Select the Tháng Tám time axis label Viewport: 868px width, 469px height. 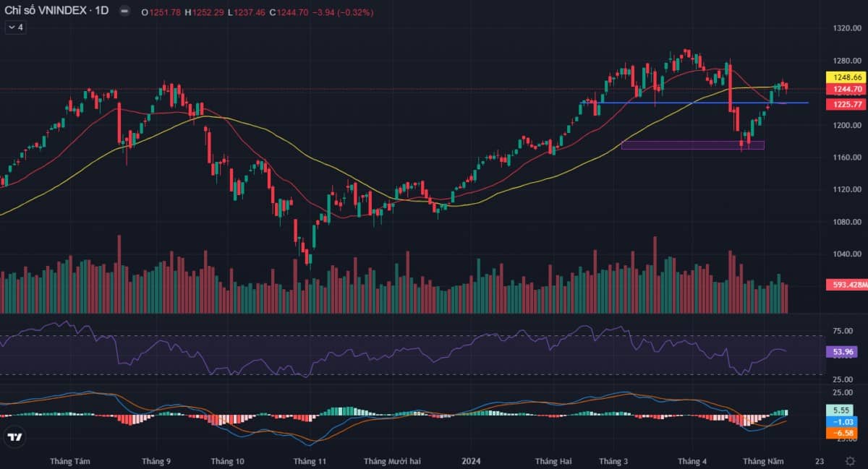[70, 461]
